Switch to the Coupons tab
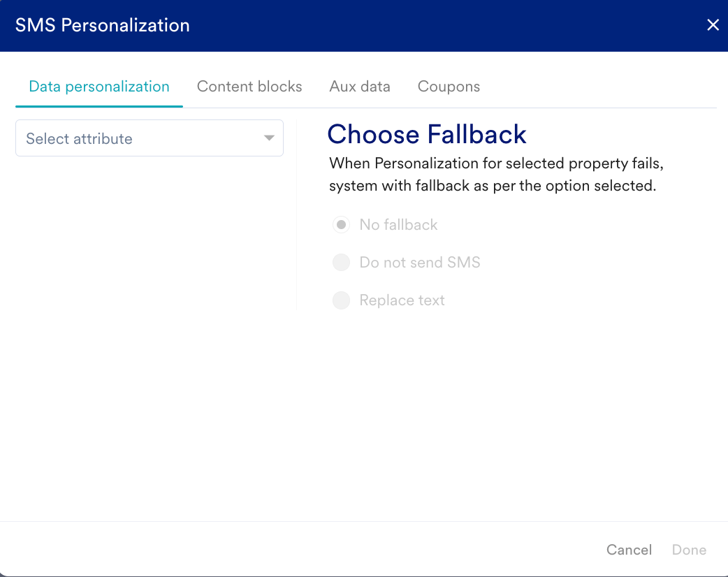This screenshot has height=577, width=728. (x=449, y=87)
